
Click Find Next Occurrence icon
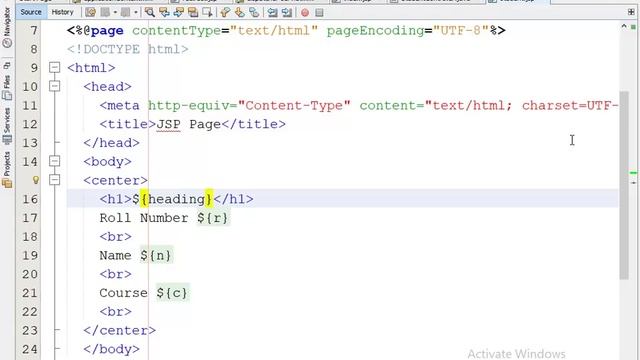178,13
